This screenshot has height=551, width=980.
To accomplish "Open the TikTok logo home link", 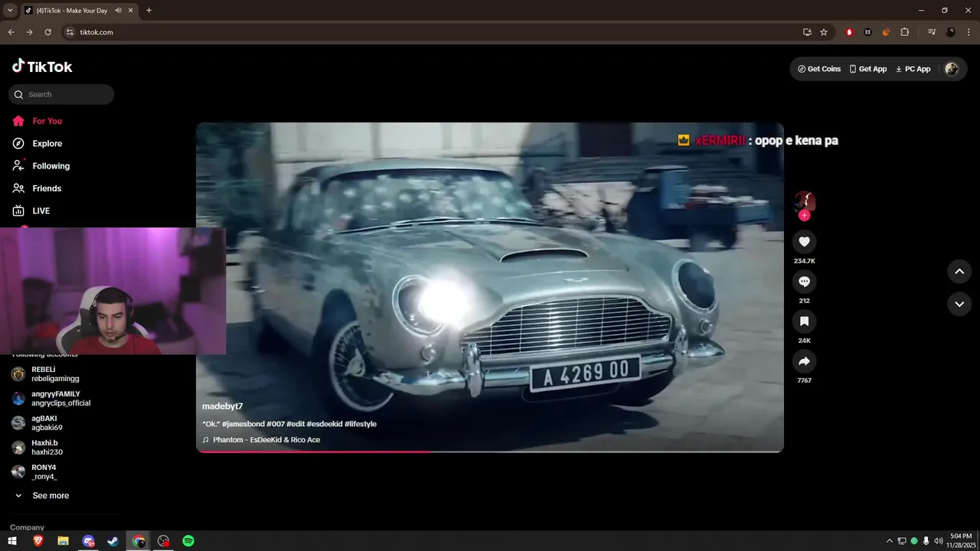I will [x=42, y=67].
